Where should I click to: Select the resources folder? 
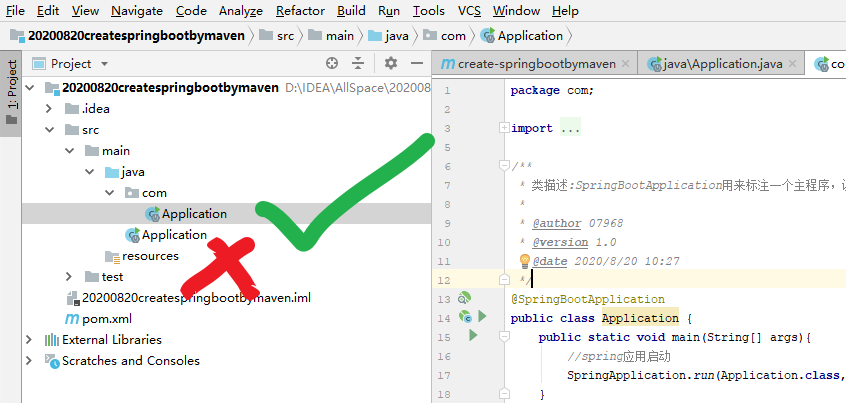click(x=150, y=256)
